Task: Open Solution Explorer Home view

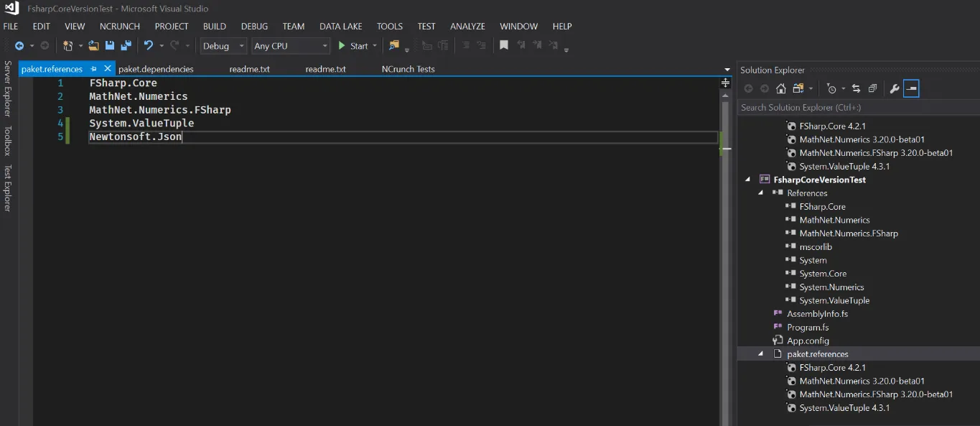Action: point(781,89)
